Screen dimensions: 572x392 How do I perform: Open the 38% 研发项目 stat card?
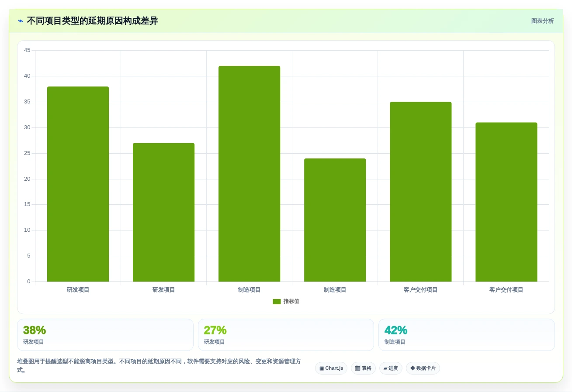(x=105, y=335)
